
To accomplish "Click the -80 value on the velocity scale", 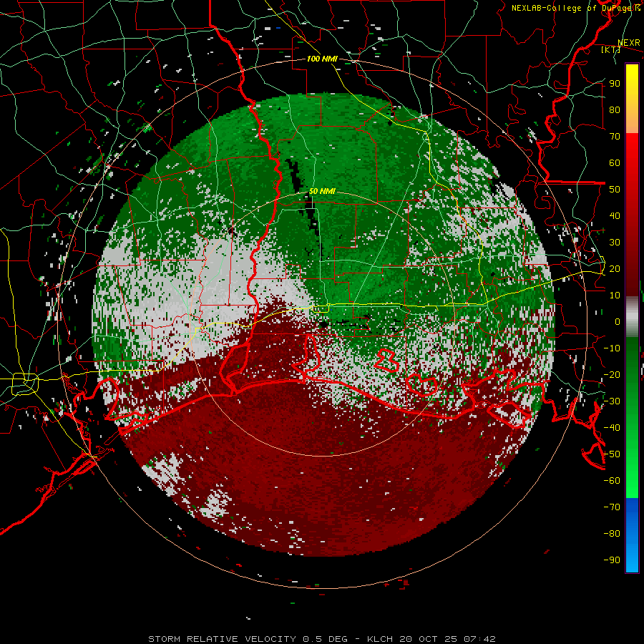I will pos(612,534).
